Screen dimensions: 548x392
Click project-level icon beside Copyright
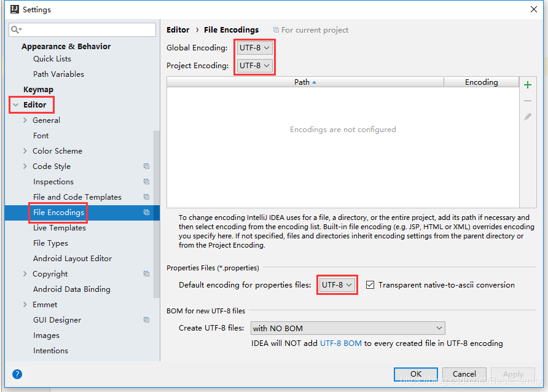[146, 274]
